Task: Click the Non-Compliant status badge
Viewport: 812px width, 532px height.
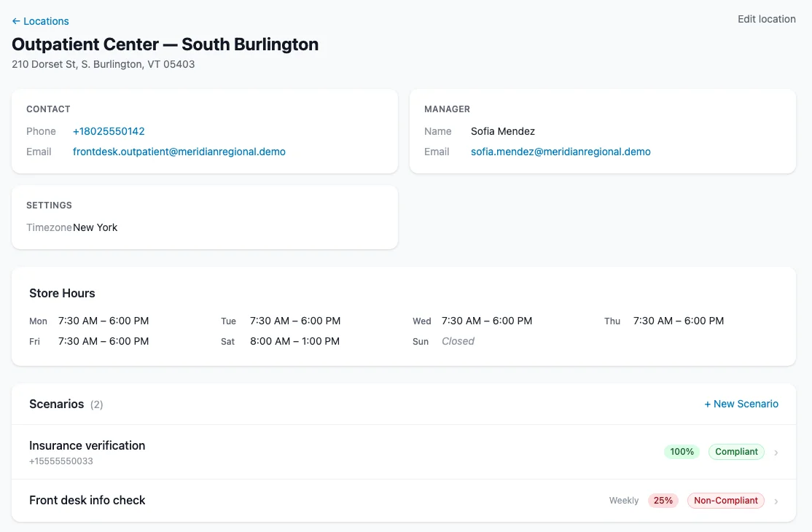Action: (725, 501)
